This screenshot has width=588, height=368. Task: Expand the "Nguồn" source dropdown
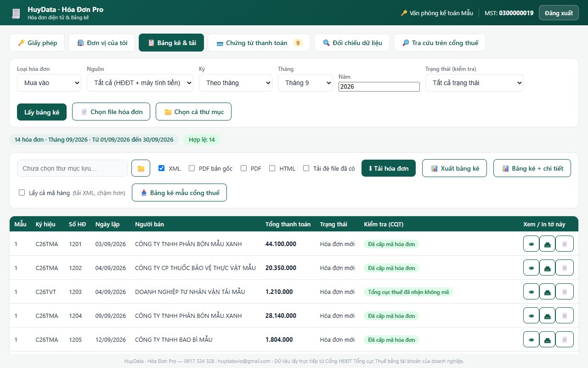tap(140, 83)
